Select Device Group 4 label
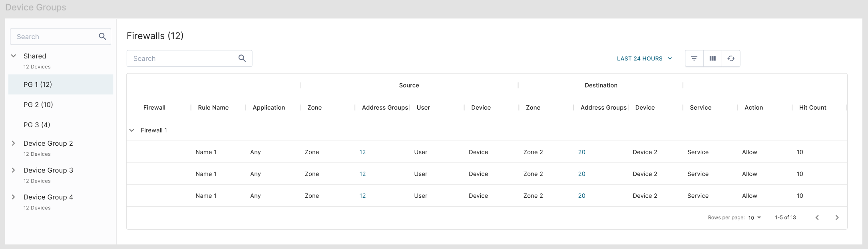Image resolution: width=868 pixels, height=249 pixels. [x=48, y=197]
